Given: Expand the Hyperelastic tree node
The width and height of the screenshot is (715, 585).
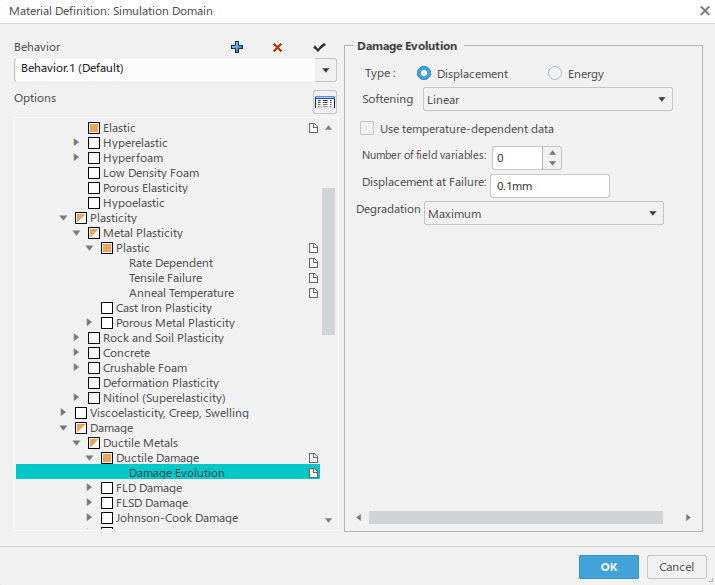Looking at the screenshot, I should point(76,143).
